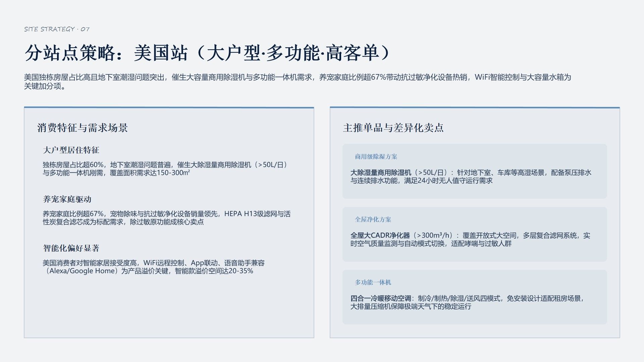Select the '养宠家庭驱动' subheading
This screenshot has width=644, height=362.
click(x=67, y=199)
